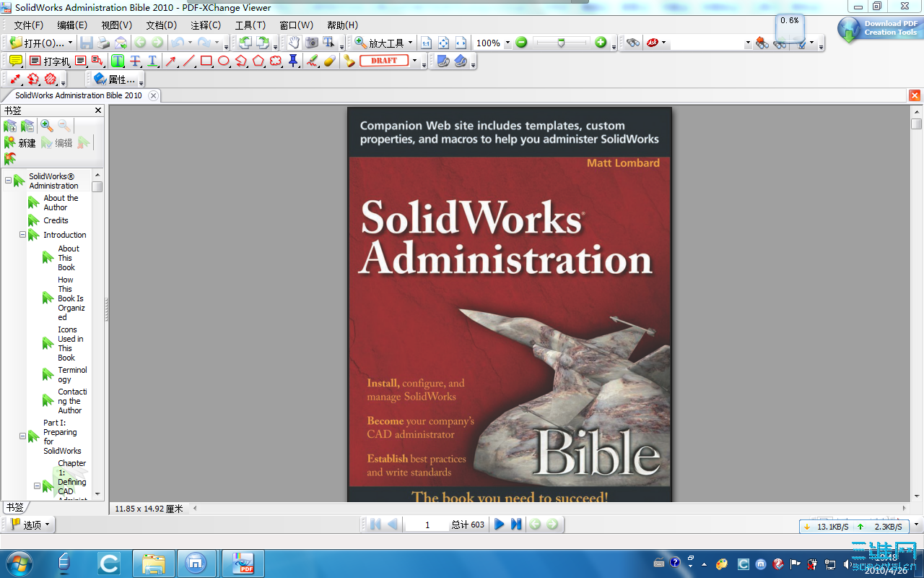Open the DRAFT stamp dropdown arrow

[415, 61]
